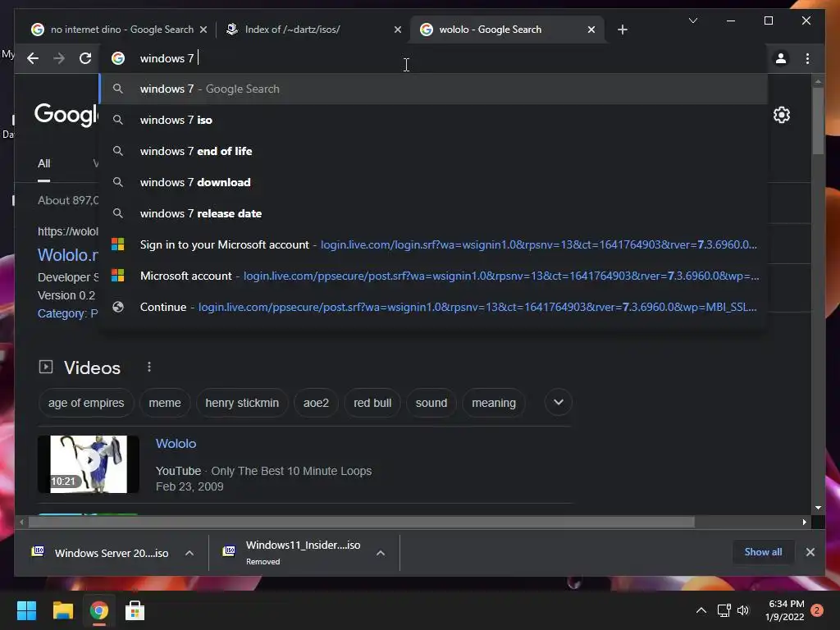The height and width of the screenshot is (630, 840).
Task: Click the address bar containing 'windows 7'
Action: pyautogui.click(x=434, y=58)
